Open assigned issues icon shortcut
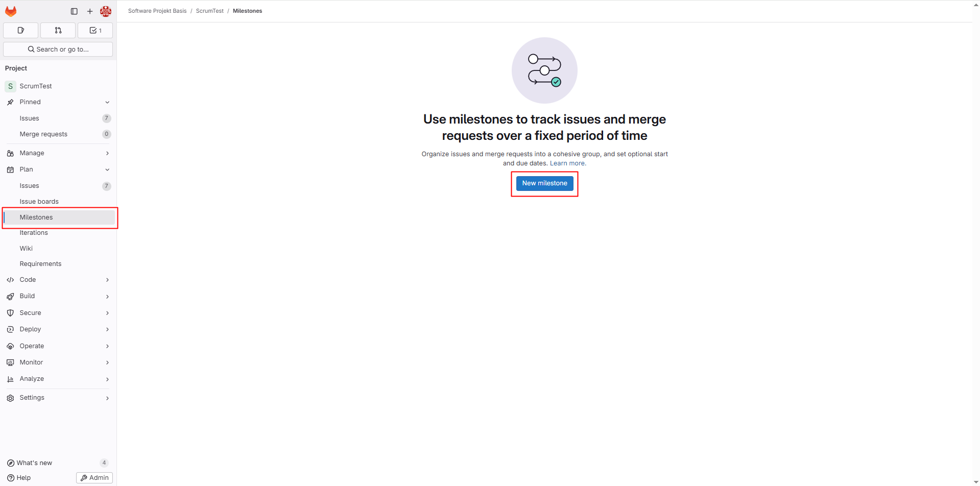The image size is (980, 486). [x=21, y=31]
